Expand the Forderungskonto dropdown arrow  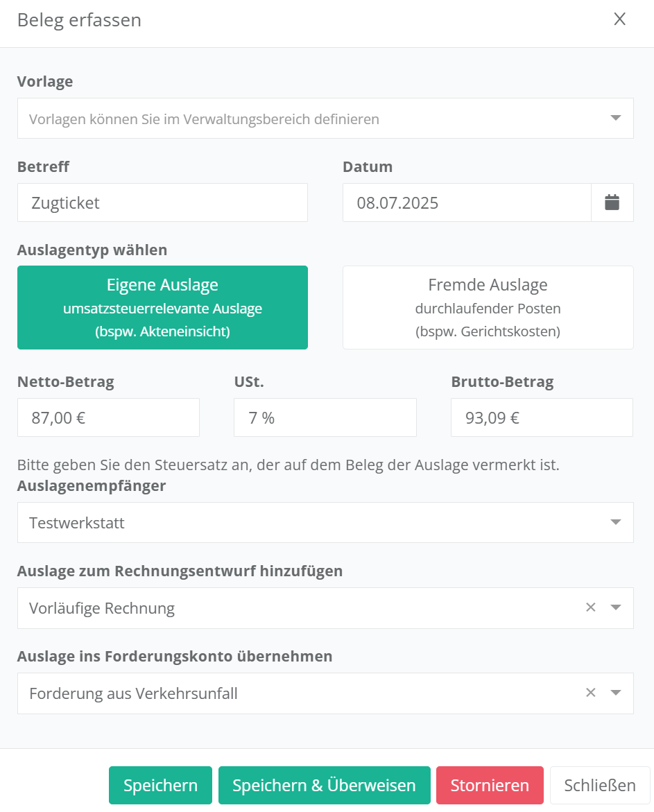[615, 693]
